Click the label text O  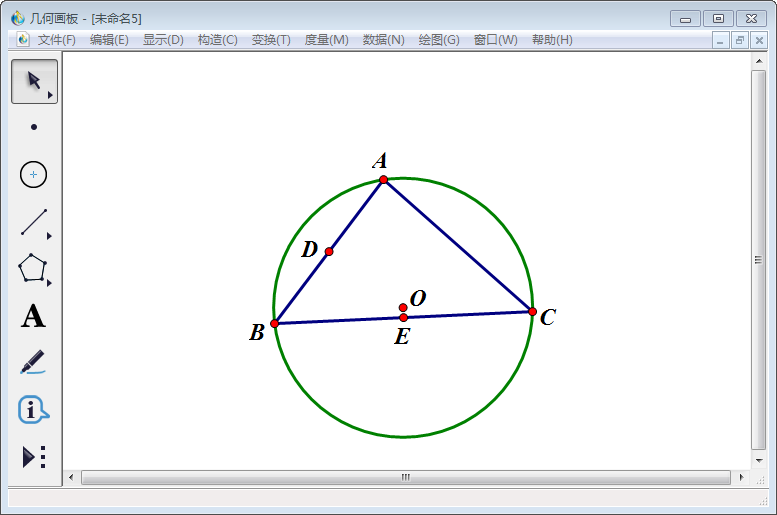click(418, 298)
